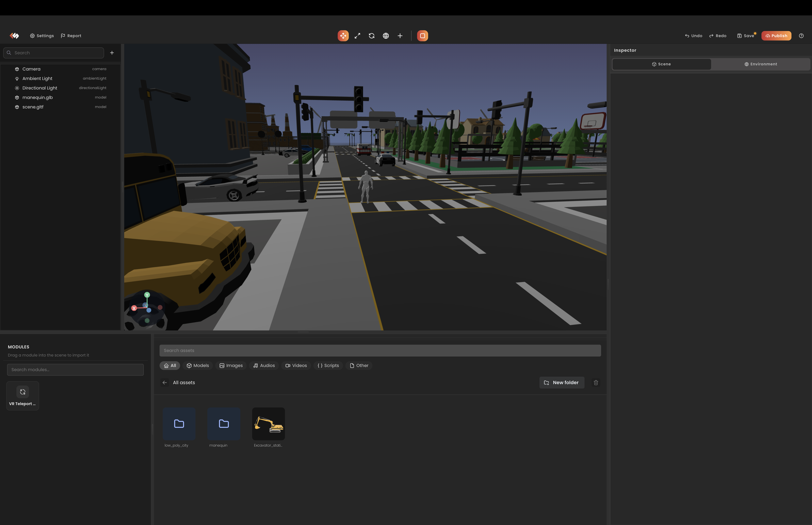
Task: Click the plus icon beside the scene search bar
Action: 112,53
